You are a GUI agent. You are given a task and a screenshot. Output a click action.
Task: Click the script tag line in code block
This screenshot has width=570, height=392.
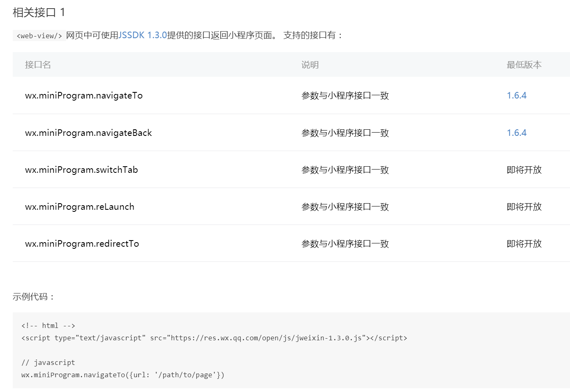(214, 338)
